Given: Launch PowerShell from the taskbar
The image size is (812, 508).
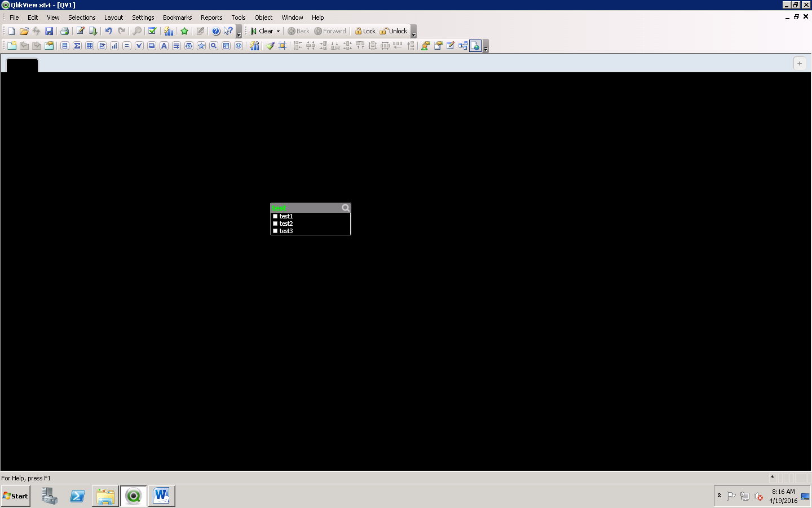Looking at the screenshot, I should (77, 496).
